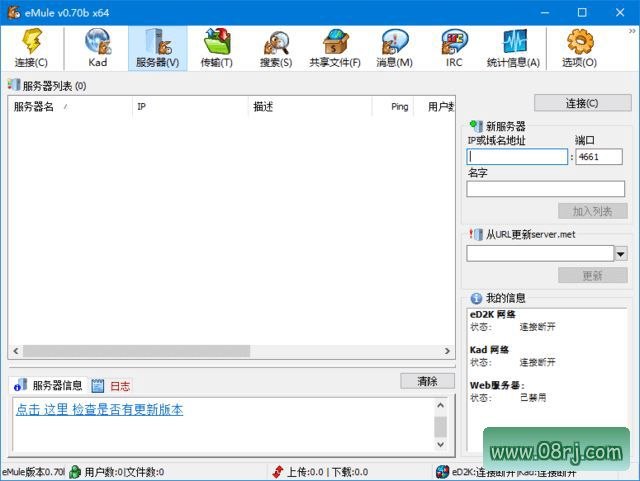Click the 服务器列表 list icon

click(13, 85)
